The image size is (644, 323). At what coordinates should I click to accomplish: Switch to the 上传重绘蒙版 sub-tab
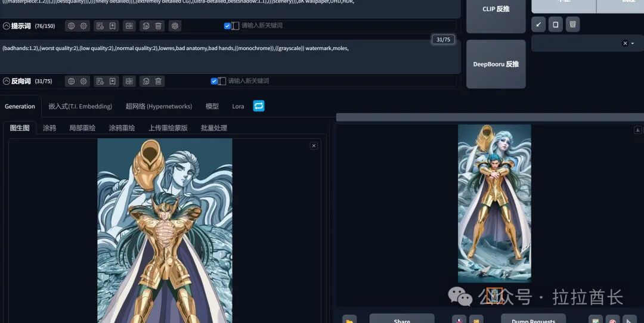click(x=168, y=128)
